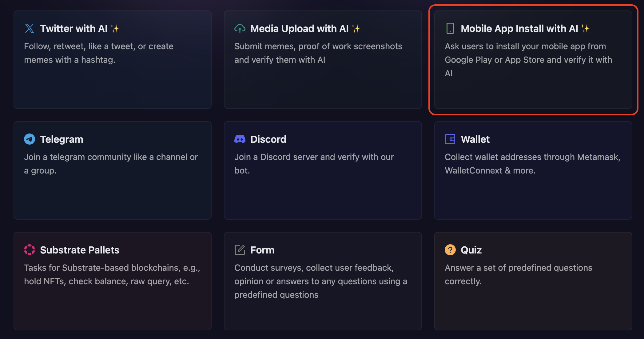Viewport: 644px width, 339px height.
Task: Click the Telegram paper plane icon
Action: tap(30, 139)
